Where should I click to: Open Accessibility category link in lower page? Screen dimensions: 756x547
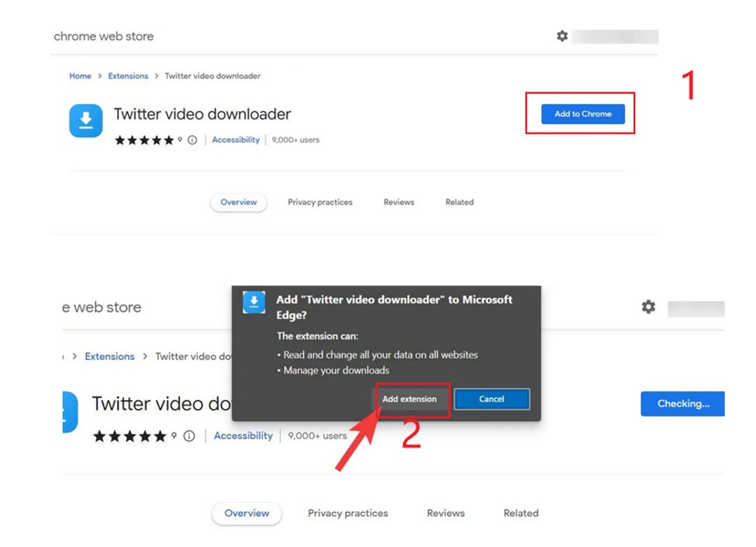point(243,435)
